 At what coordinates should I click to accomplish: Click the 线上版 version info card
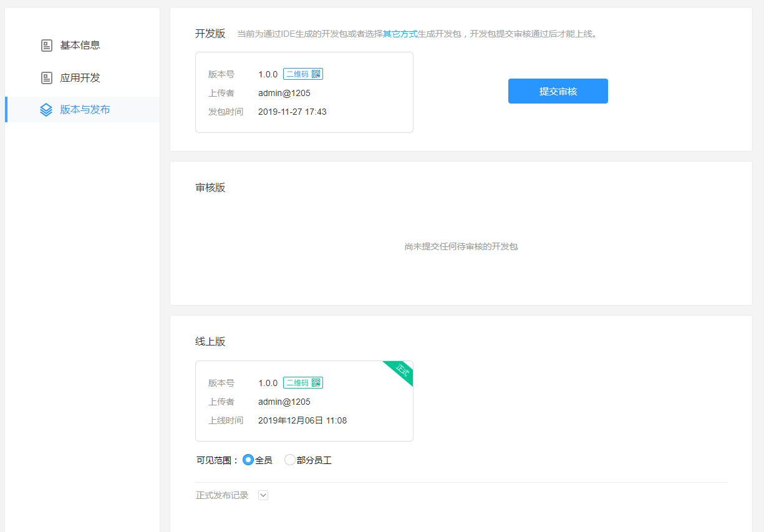pyautogui.click(x=304, y=401)
